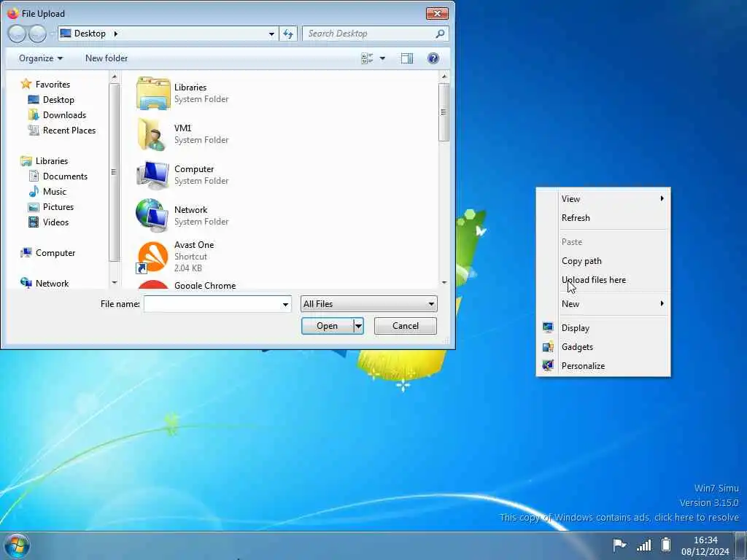
Task: Open the Help question mark icon
Action: (433, 58)
